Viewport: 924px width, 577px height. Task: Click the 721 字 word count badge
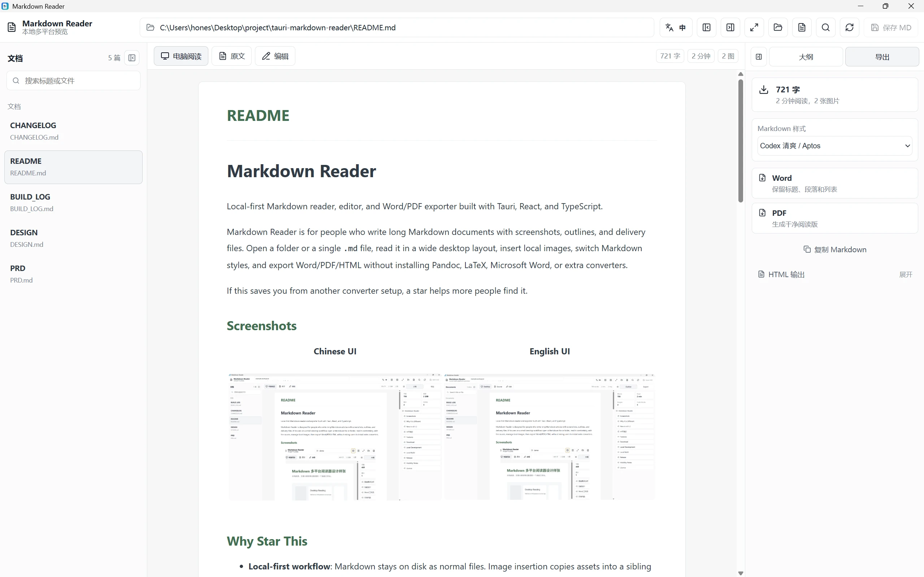tap(670, 56)
